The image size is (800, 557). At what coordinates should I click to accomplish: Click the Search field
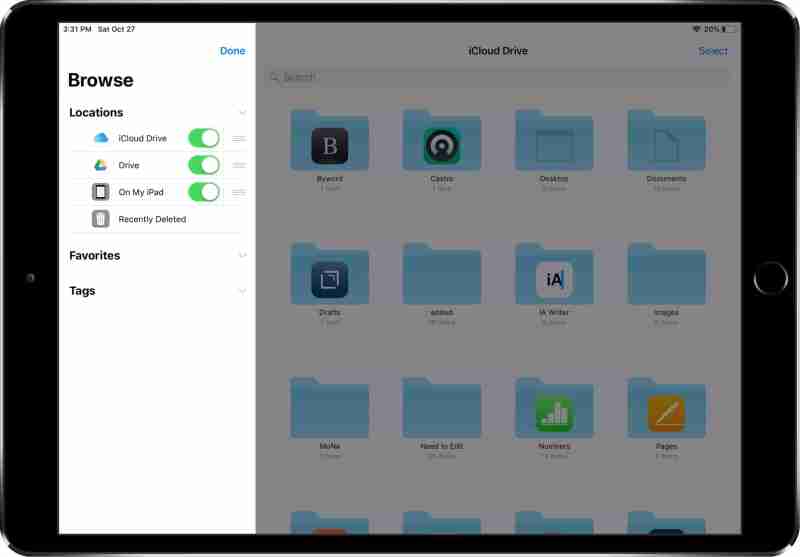pos(497,77)
